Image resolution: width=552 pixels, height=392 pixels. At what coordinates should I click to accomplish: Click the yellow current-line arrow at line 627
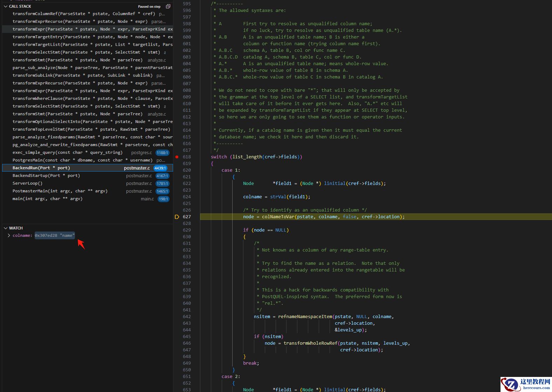177,217
